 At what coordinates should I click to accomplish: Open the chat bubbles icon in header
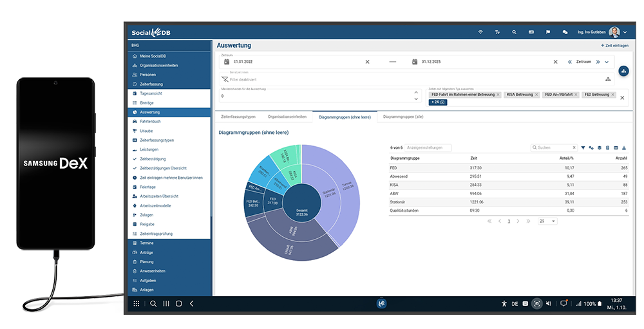565,32
